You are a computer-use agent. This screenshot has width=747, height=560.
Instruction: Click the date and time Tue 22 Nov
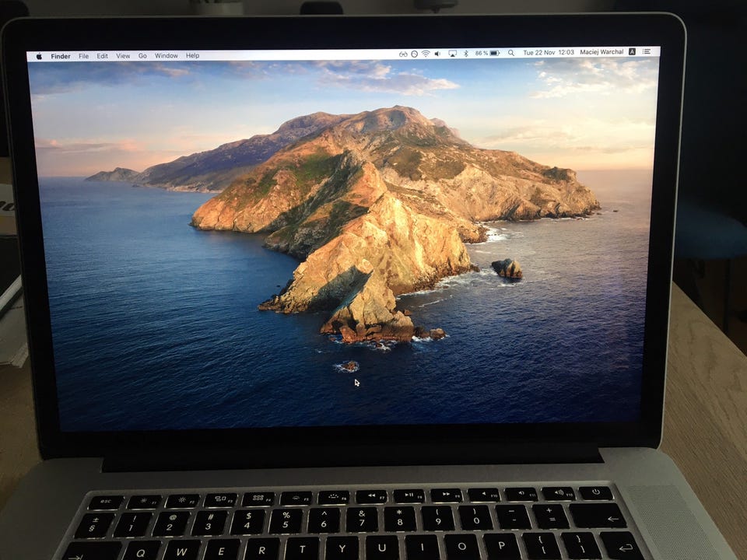click(x=549, y=52)
